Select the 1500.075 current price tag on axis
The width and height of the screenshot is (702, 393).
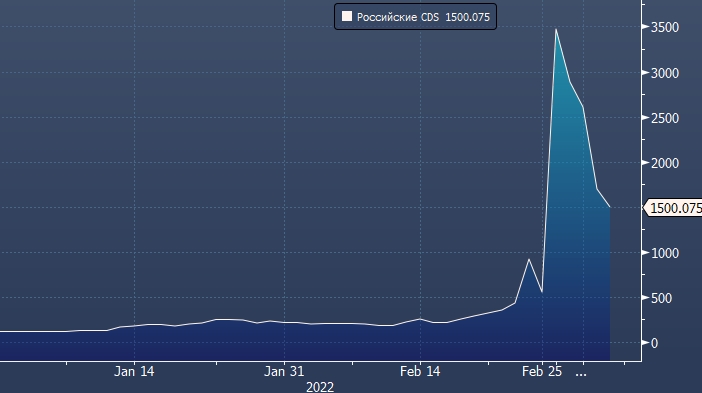[673, 208]
